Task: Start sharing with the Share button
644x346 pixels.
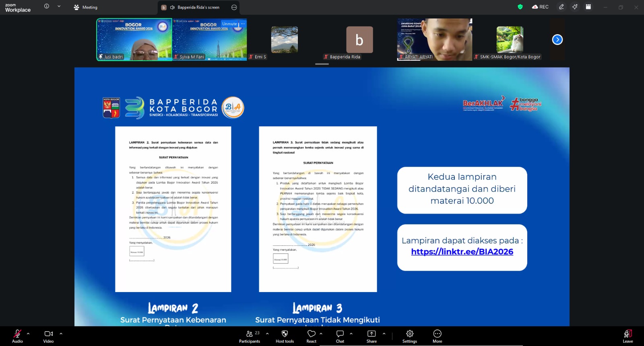Action: coord(372,336)
